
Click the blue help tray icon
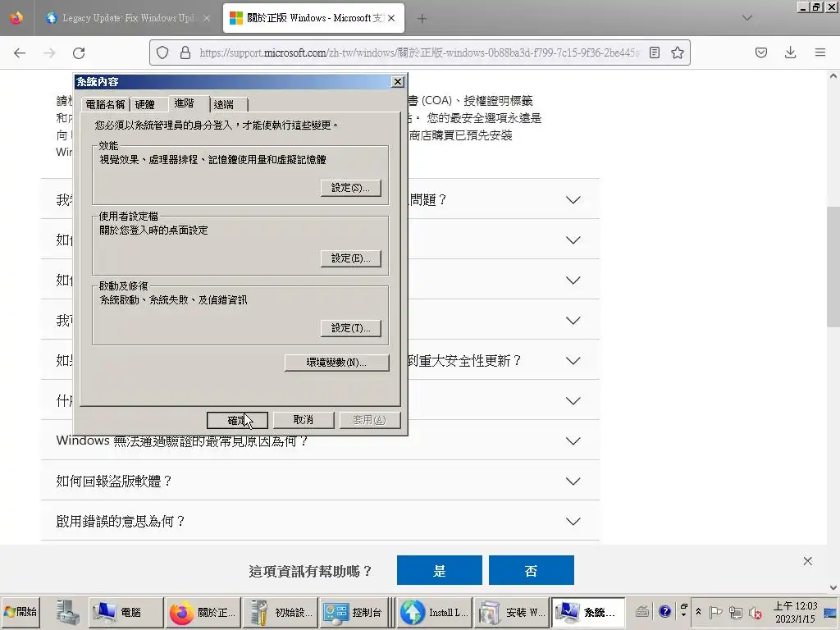[x=664, y=611]
